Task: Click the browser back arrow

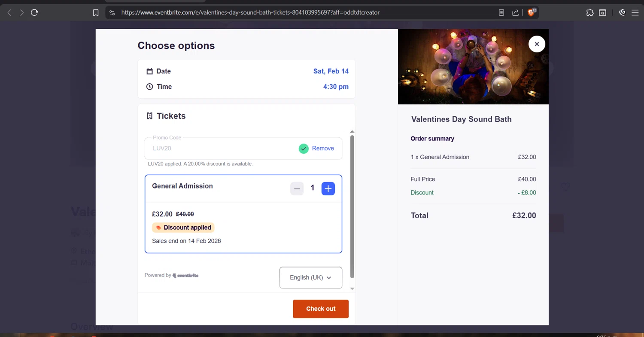Action: pyautogui.click(x=9, y=12)
